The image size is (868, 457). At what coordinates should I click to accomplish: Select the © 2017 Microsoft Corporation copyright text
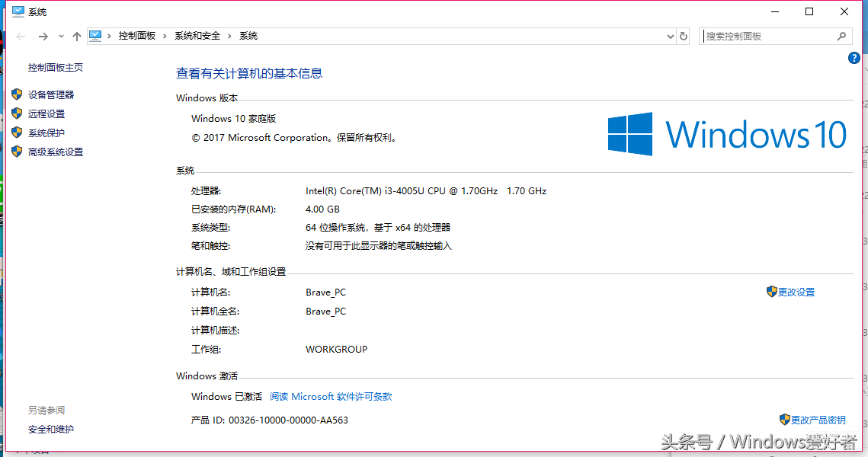tap(294, 138)
